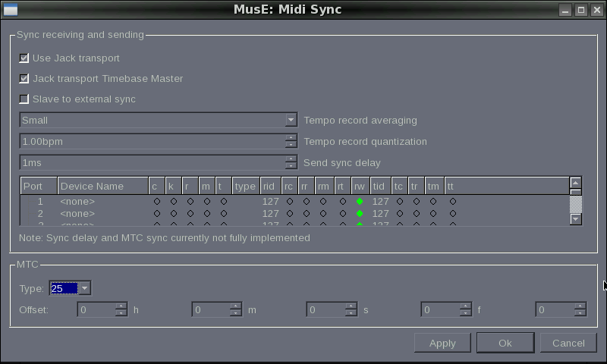This screenshot has width=607, height=364.
Task: Click port list scrollbar down arrow
Action: pyautogui.click(x=576, y=219)
